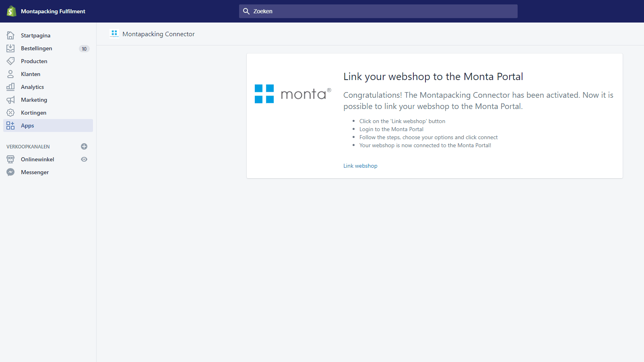Click the Messenger channel icon
Screen dimensions: 644x362
coord(10,172)
